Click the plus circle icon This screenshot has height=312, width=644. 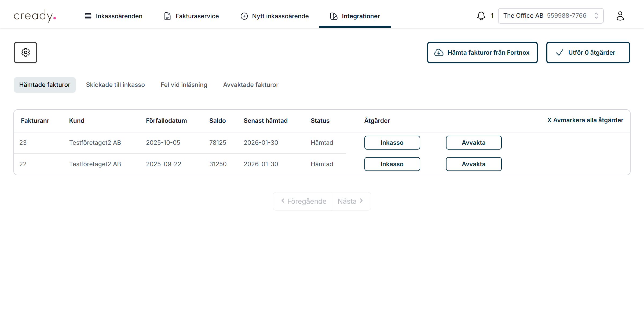244,16
